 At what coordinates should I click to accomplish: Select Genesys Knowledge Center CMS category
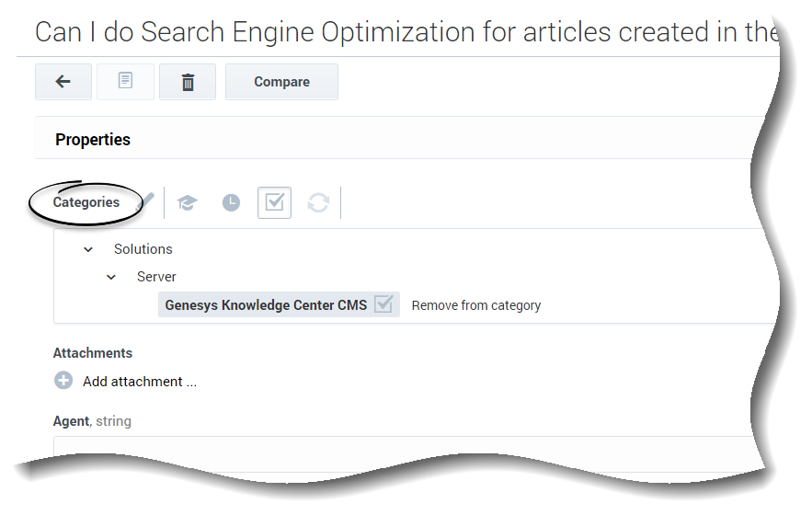pyautogui.click(x=266, y=305)
